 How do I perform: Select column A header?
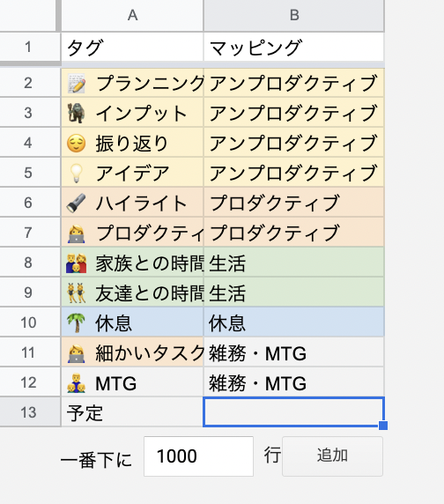[132, 16]
